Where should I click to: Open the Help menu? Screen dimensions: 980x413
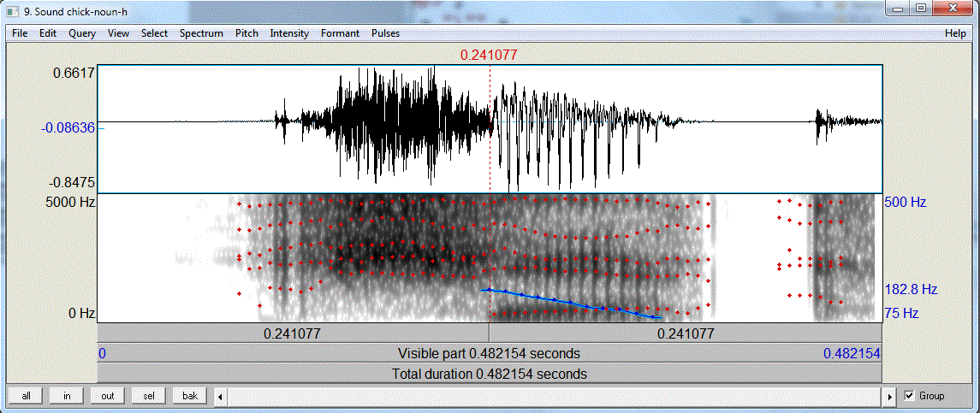click(x=956, y=33)
